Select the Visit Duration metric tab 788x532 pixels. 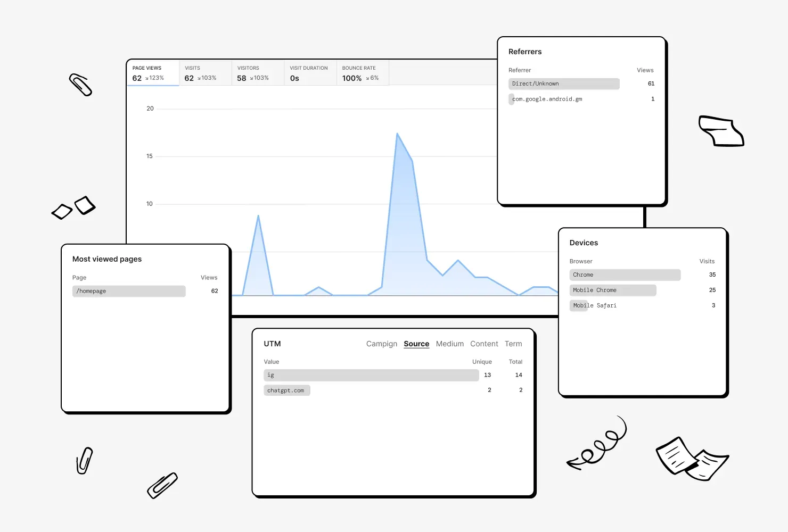point(310,73)
